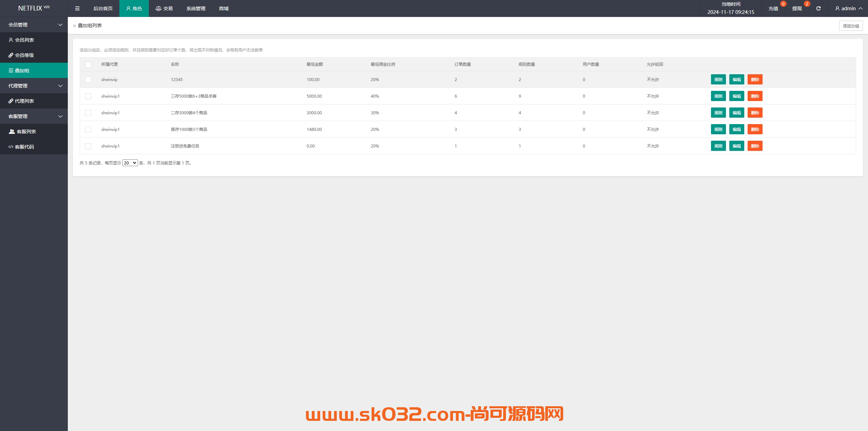Collapse the 代理管理 section
The height and width of the screenshot is (431, 868).
click(34, 86)
